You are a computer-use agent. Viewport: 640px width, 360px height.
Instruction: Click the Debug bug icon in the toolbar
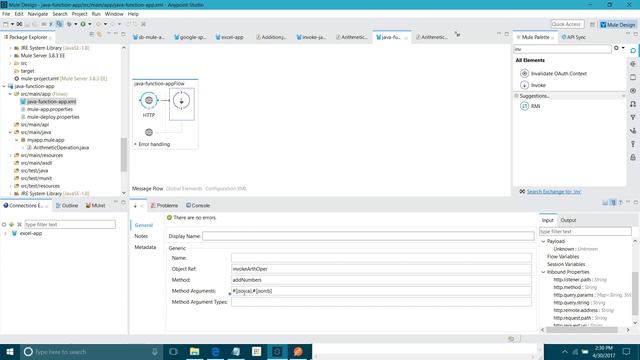[69, 24]
